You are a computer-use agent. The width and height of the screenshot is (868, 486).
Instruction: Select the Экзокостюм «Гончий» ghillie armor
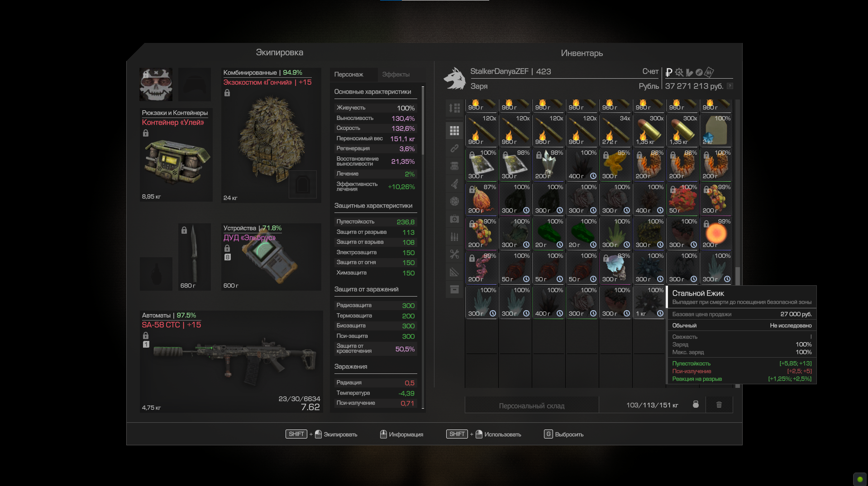[271, 135]
